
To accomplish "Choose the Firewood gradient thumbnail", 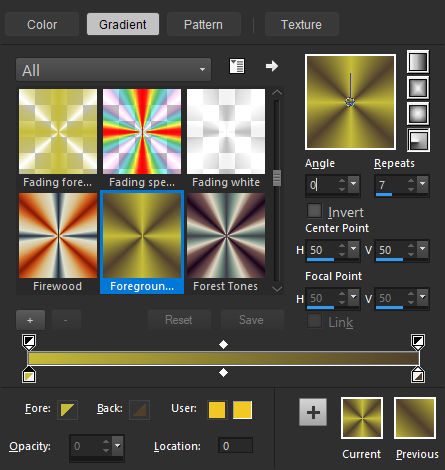I will point(58,236).
